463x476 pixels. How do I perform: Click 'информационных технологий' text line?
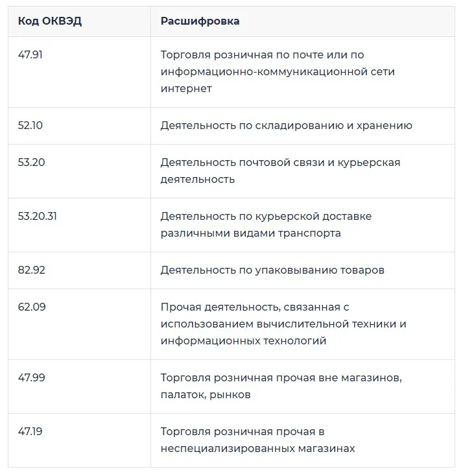[243, 341]
